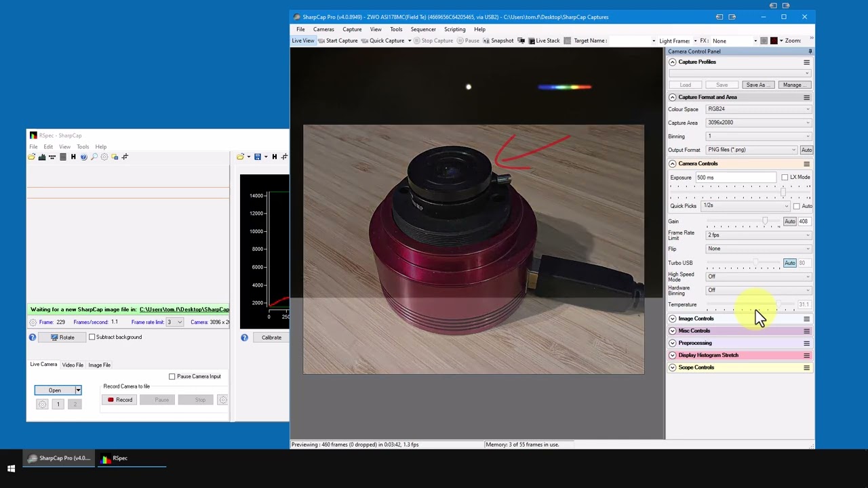Enable Subtract background checkbox
Image resolution: width=868 pixels, height=488 pixels.
tap(92, 337)
